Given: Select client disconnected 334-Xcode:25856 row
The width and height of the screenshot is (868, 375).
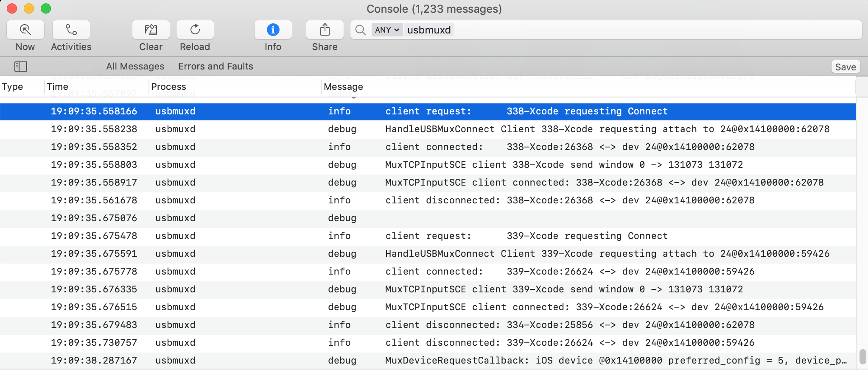Looking at the screenshot, I should pyautogui.click(x=428, y=325).
